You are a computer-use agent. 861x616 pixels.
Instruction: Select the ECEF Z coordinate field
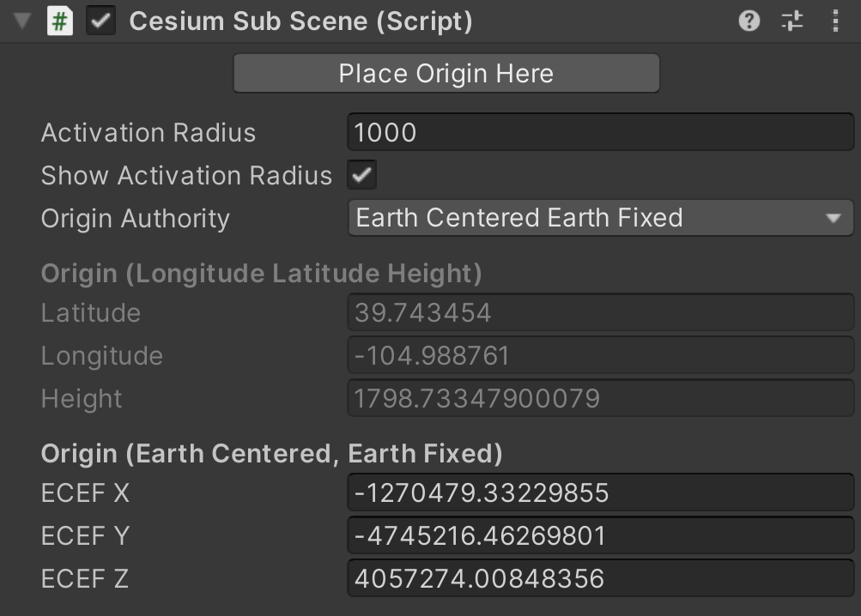point(600,579)
